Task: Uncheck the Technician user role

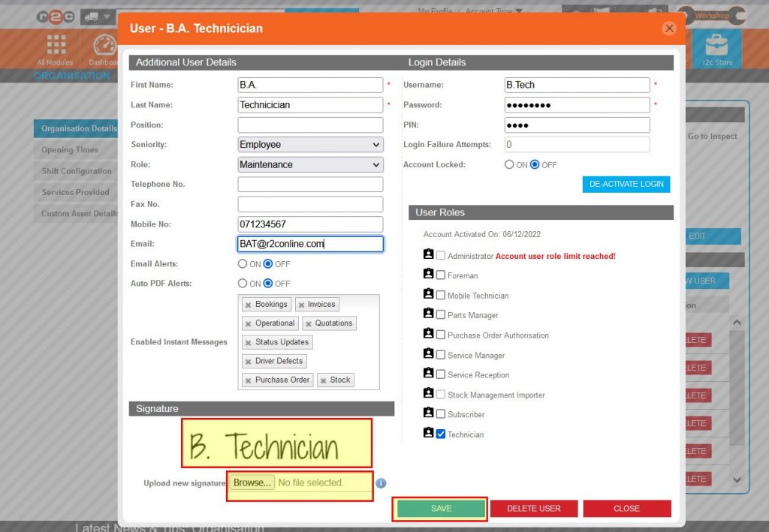Action: pyautogui.click(x=439, y=434)
